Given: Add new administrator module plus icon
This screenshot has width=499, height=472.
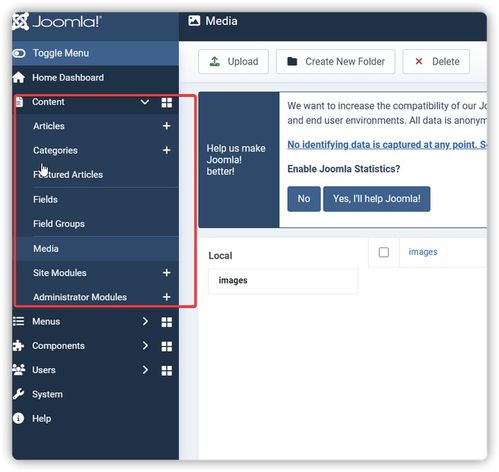Looking at the screenshot, I should pyautogui.click(x=167, y=297).
